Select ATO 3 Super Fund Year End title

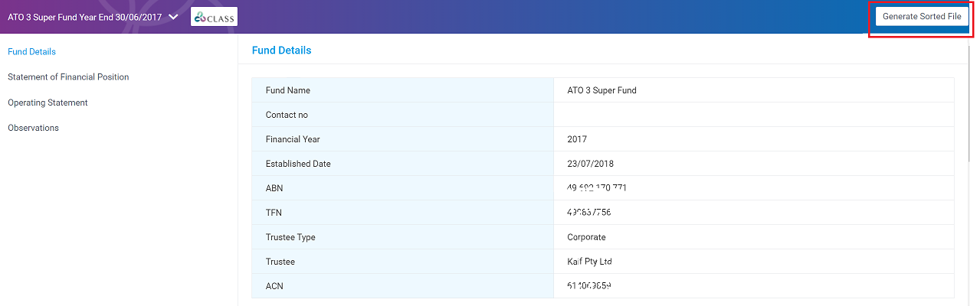point(84,17)
